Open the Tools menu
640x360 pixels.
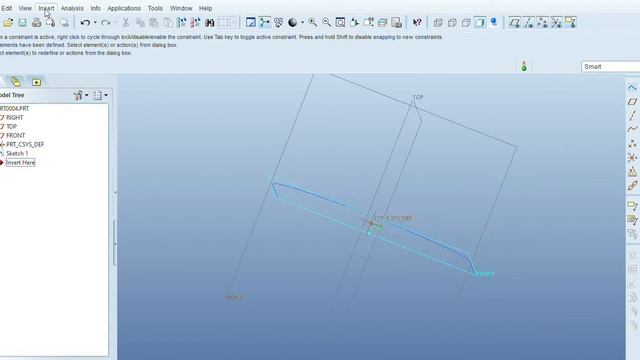[155, 8]
